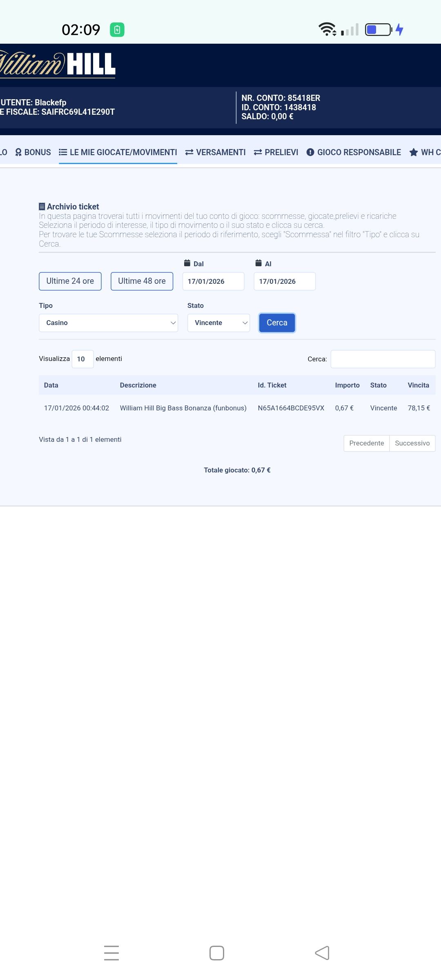Expand the Tipo dropdown showing Casino
This screenshot has width=441, height=980.
pos(108,323)
